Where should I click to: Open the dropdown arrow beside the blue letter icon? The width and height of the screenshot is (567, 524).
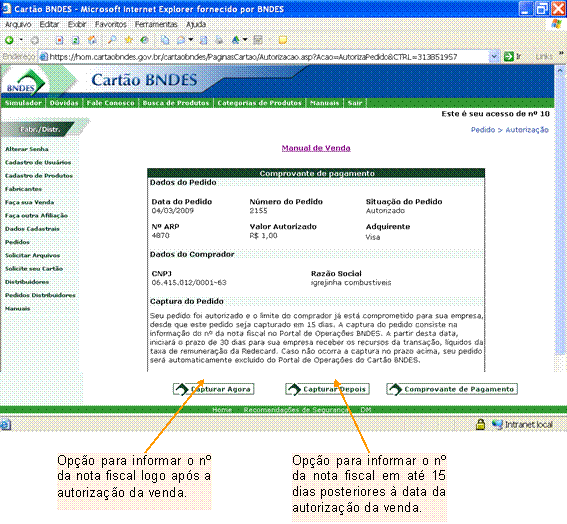(245, 39)
